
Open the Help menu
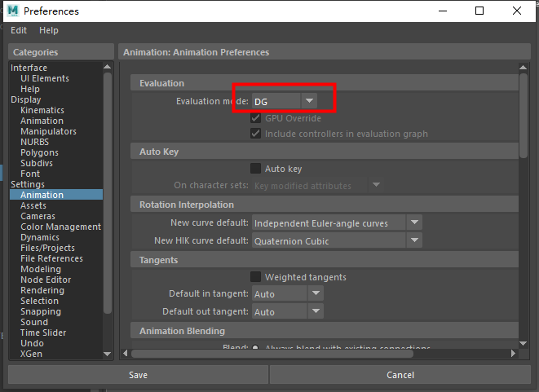click(x=49, y=30)
